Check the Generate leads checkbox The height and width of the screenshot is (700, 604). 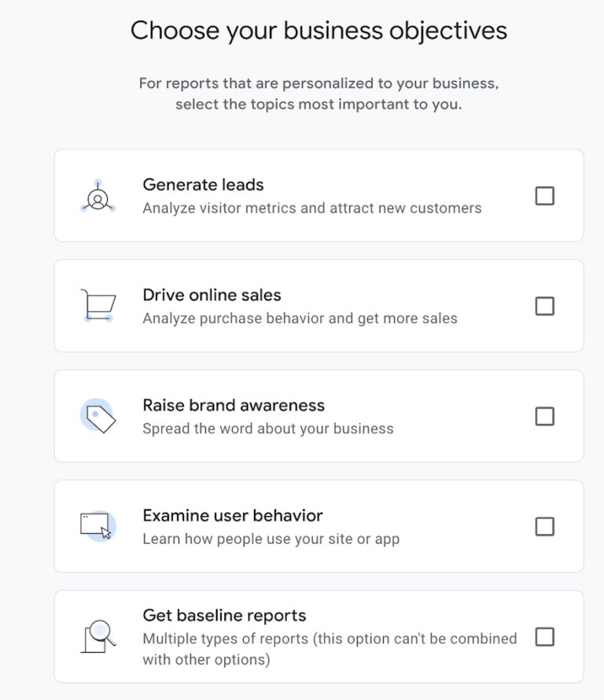[544, 196]
